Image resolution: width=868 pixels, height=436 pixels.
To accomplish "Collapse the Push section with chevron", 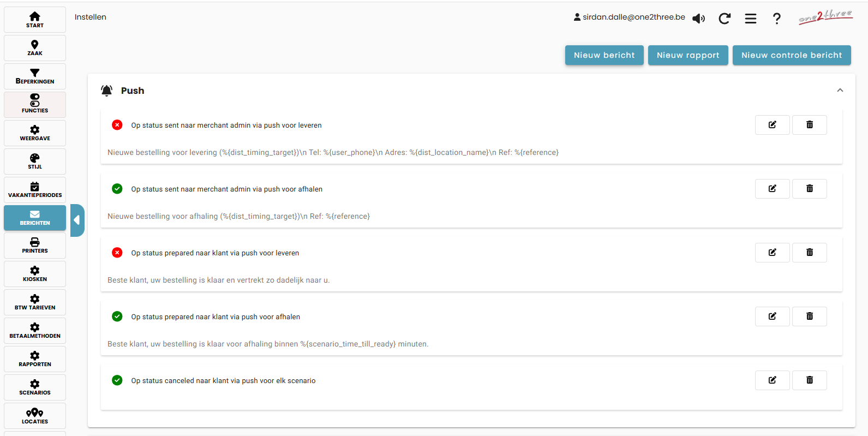I will [840, 91].
